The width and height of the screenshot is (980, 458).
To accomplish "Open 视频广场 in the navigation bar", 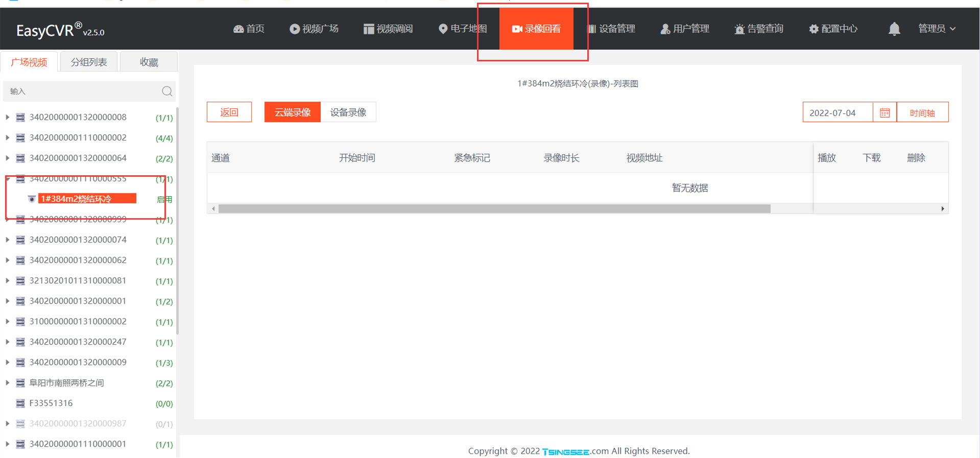I will (x=314, y=29).
